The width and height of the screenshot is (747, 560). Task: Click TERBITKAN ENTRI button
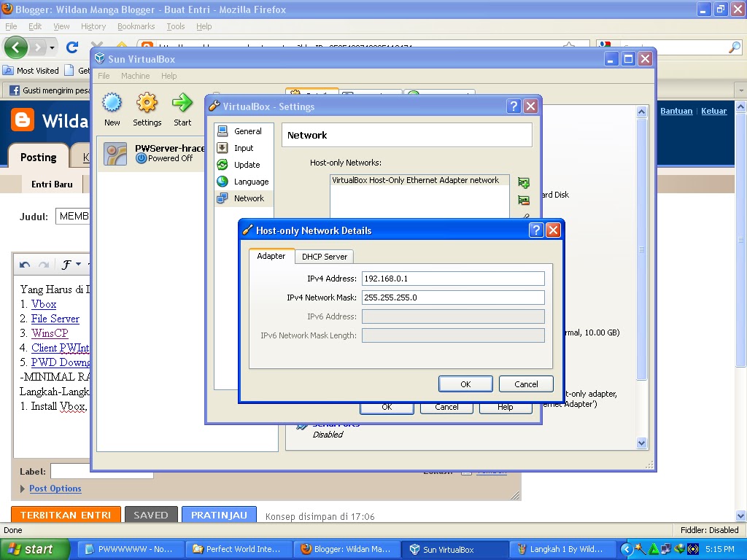coord(66,515)
